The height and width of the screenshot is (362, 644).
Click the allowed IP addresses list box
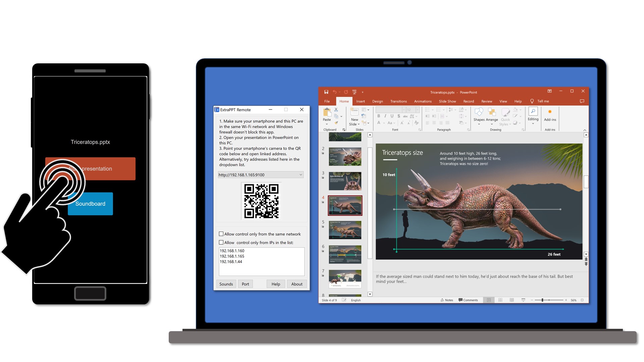pyautogui.click(x=262, y=261)
